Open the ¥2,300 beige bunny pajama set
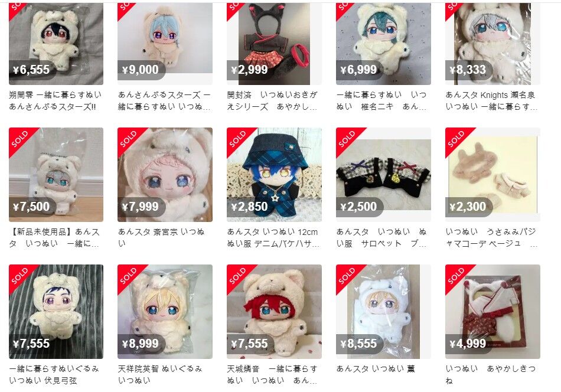Viewport: 561px width, 392px height. [x=492, y=175]
